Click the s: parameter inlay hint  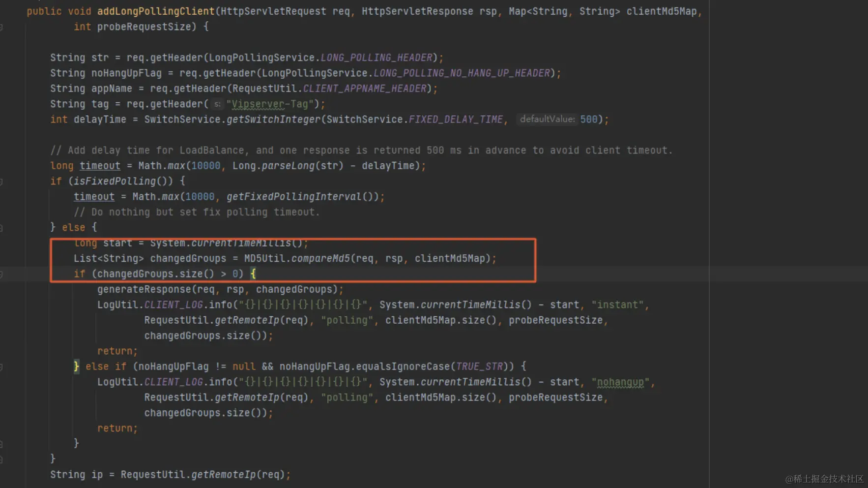click(217, 104)
